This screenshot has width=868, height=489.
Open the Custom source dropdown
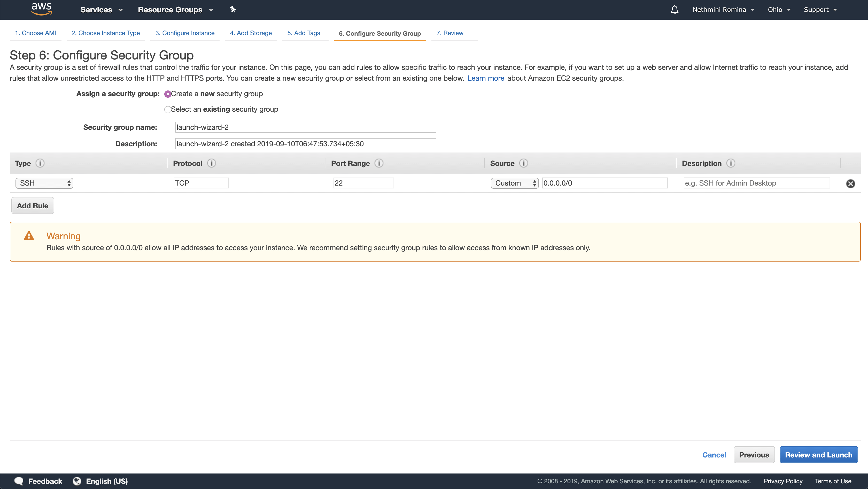(515, 183)
